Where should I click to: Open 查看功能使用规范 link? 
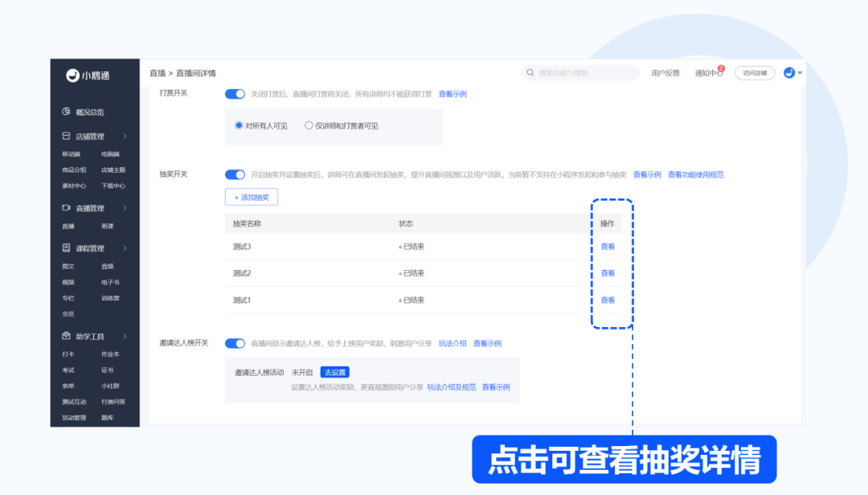pyautogui.click(x=696, y=174)
